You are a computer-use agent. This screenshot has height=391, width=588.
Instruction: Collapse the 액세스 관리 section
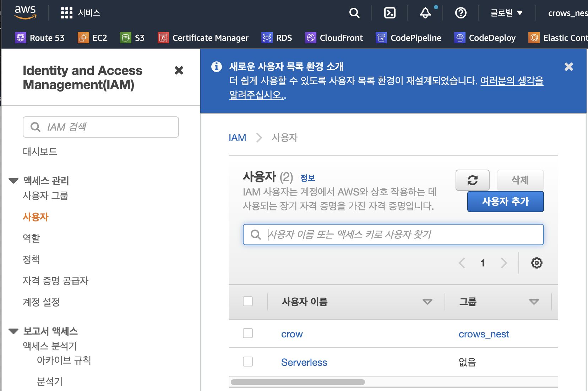pyautogui.click(x=13, y=181)
